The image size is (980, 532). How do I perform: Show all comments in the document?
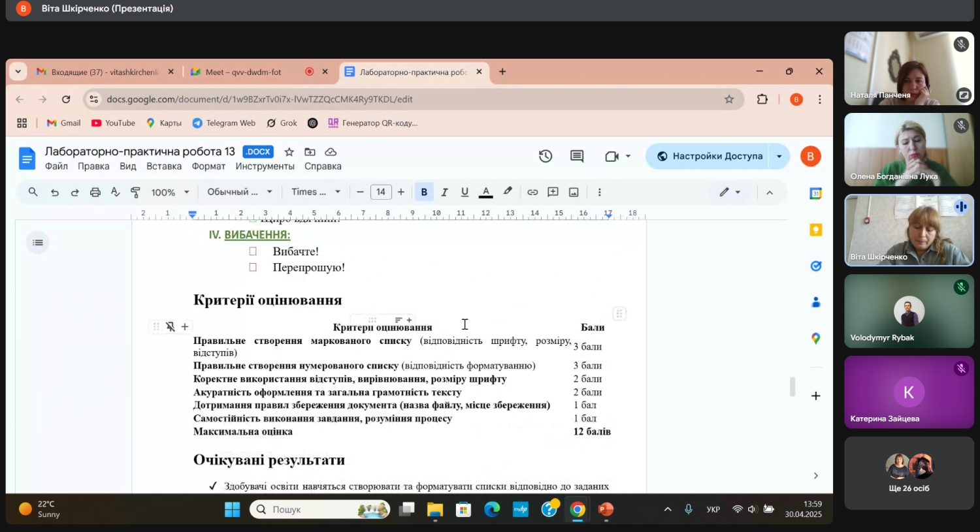pyautogui.click(x=577, y=156)
